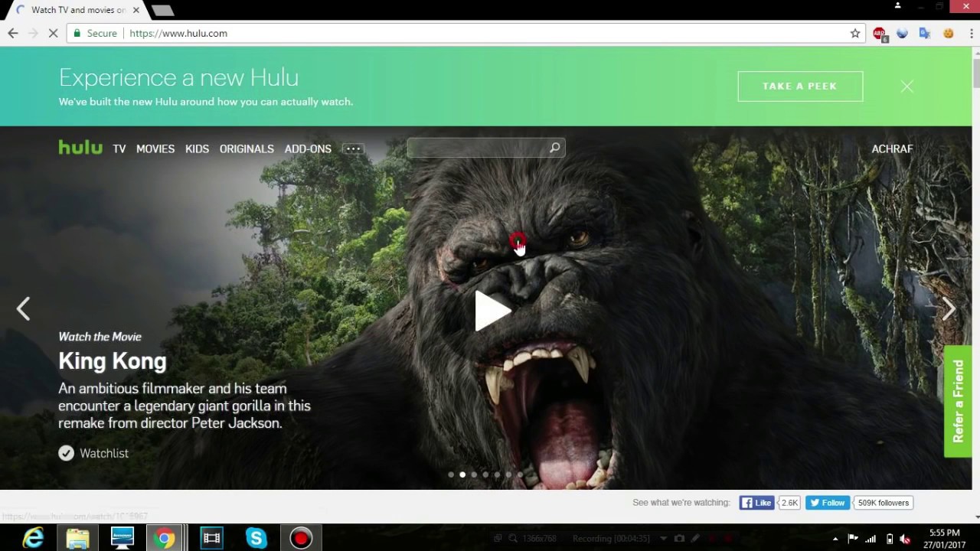The height and width of the screenshot is (551, 980).
Task: Play the King Kong movie
Action: pyautogui.click(x=493, y=310)
